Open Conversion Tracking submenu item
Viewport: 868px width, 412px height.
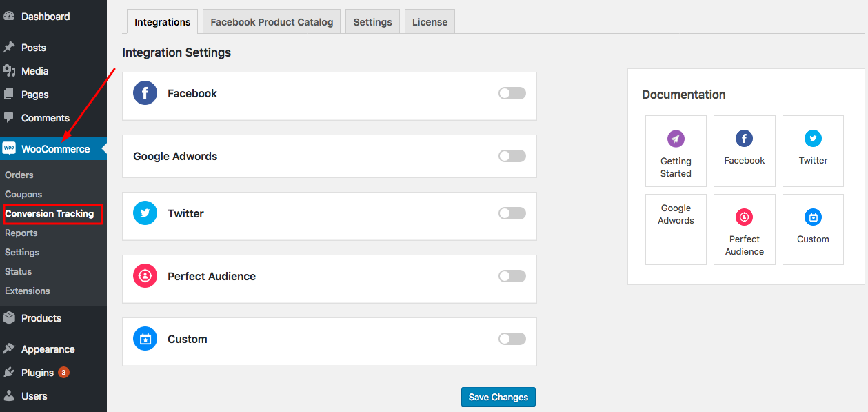[x=50, y=214]
